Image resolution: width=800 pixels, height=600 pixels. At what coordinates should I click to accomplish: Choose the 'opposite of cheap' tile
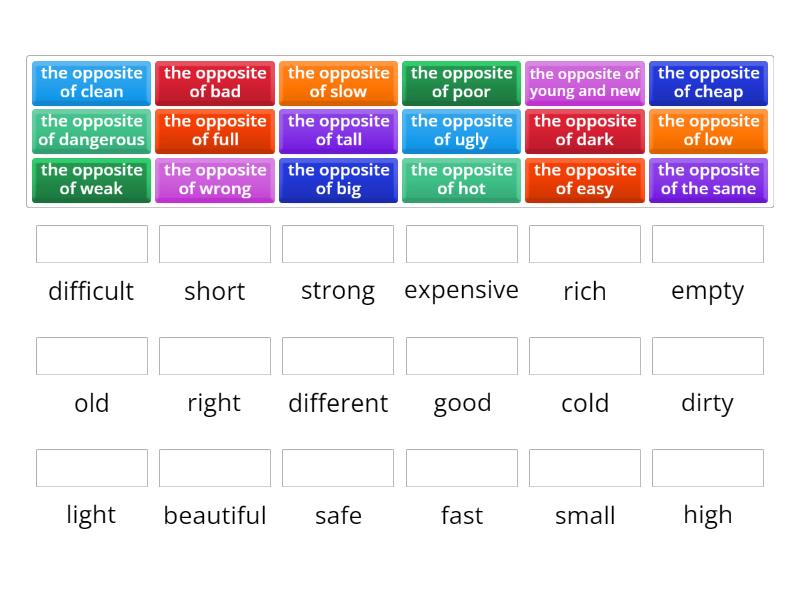[x=708, y=83]
